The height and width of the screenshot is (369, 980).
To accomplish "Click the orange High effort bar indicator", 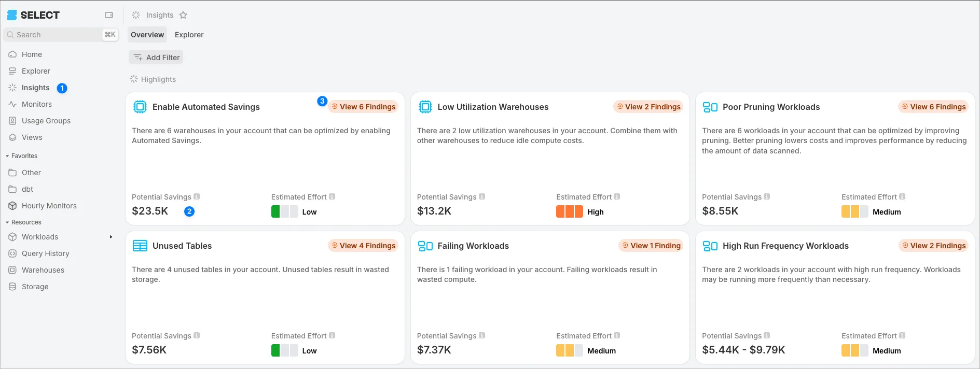I will tap(570, 211).
